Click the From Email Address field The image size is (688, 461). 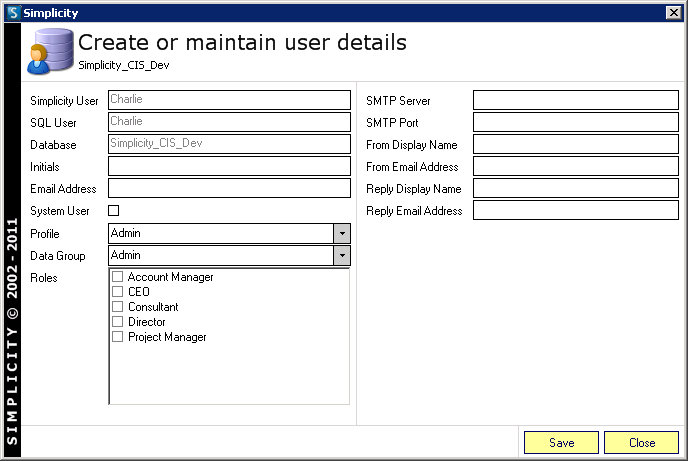click(x=576, y=166)
